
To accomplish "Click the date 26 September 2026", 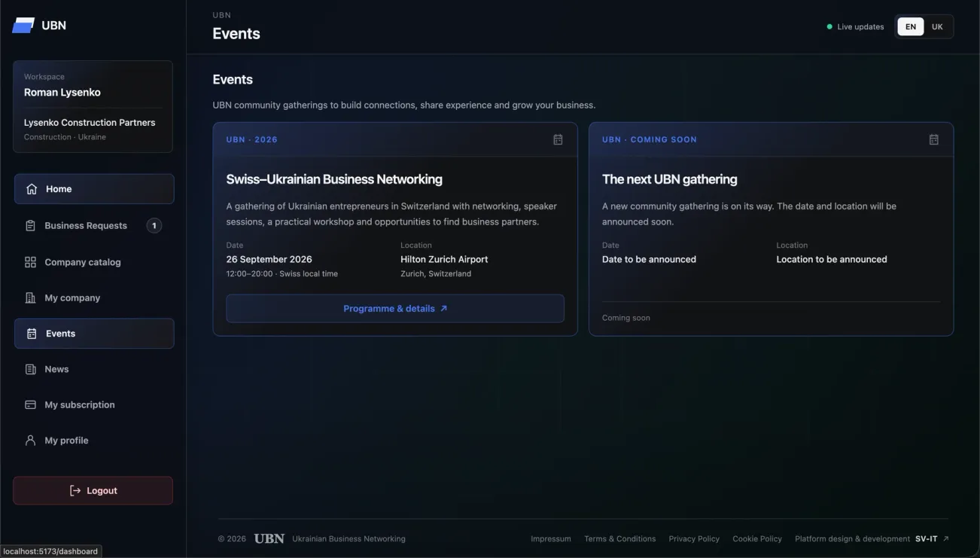I will [269, 259].
